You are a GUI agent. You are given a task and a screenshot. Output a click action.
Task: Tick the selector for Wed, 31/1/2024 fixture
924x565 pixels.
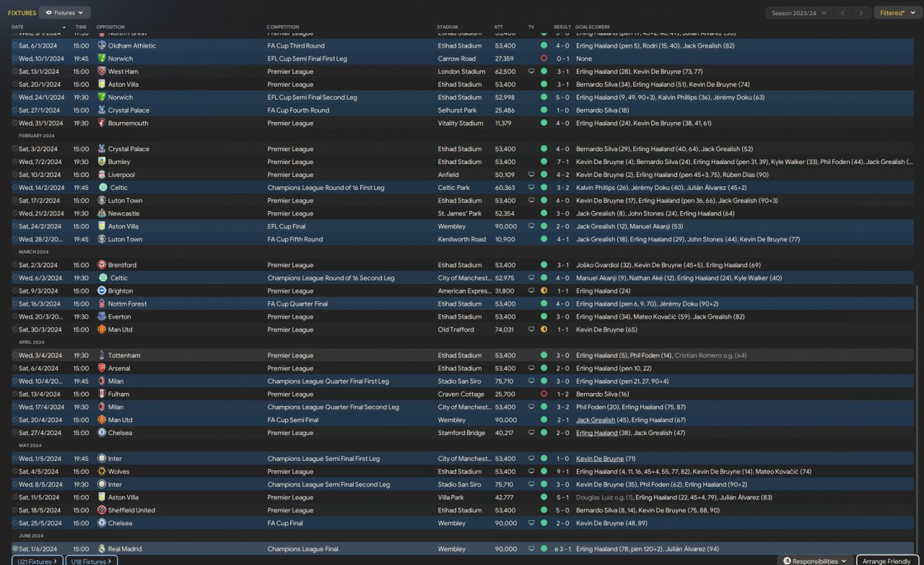pyautogui.click(x=14, y=124)
